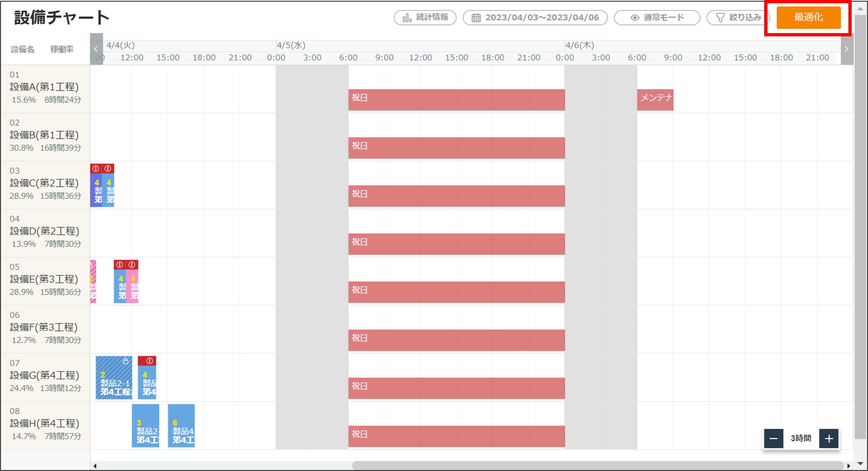Click the 祝日 holiday bar in 設備G row

pyautogui.click(x=457, y=388)
